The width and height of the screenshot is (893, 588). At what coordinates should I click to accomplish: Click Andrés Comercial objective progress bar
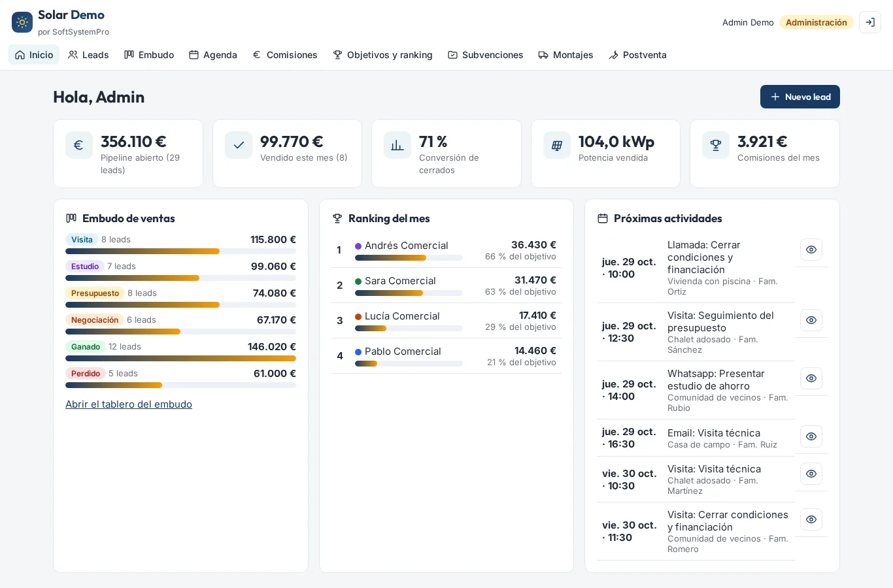409,258
